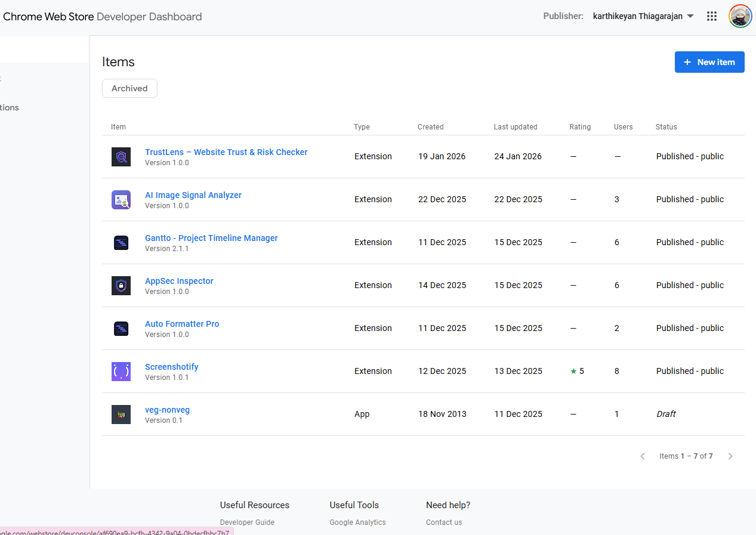The height and width of the screenshot is (535, 756).
Task: Select the Last updated column header
Action: coord(516,126)
